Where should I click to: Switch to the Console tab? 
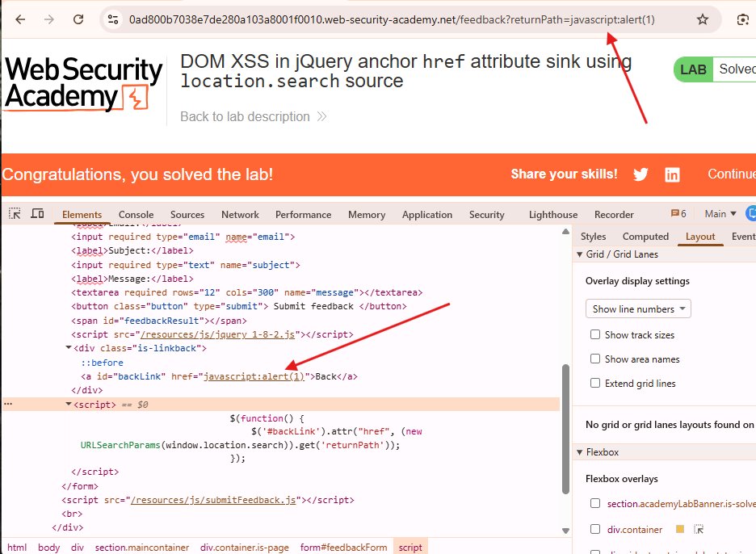(136, 215)
